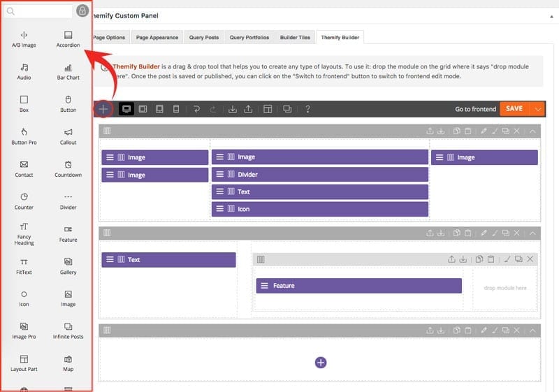Pick the Icon module in panel
Viewport: 559px width, 392px height.
click(x=24, y=298)
